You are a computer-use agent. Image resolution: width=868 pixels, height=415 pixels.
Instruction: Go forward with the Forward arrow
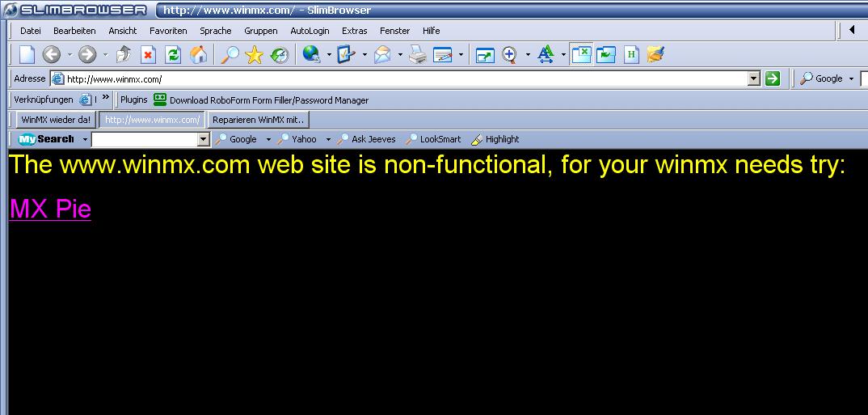[87, 54]
